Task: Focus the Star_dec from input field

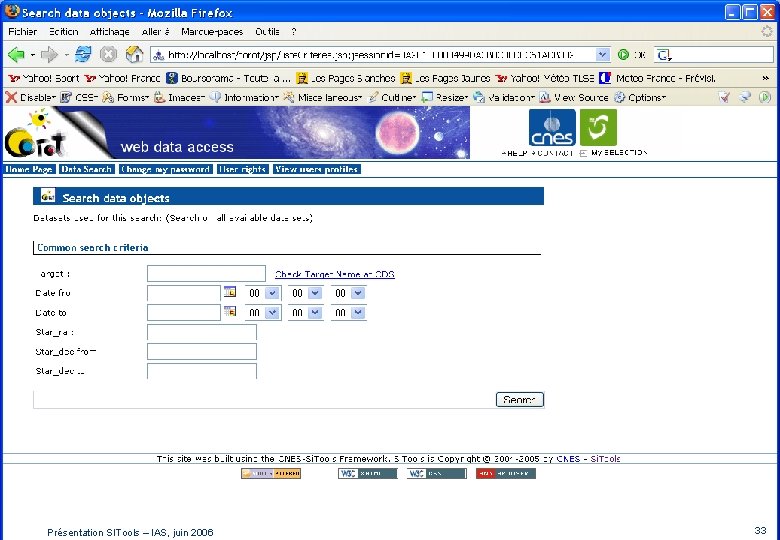Action: (x=201, y=351)
